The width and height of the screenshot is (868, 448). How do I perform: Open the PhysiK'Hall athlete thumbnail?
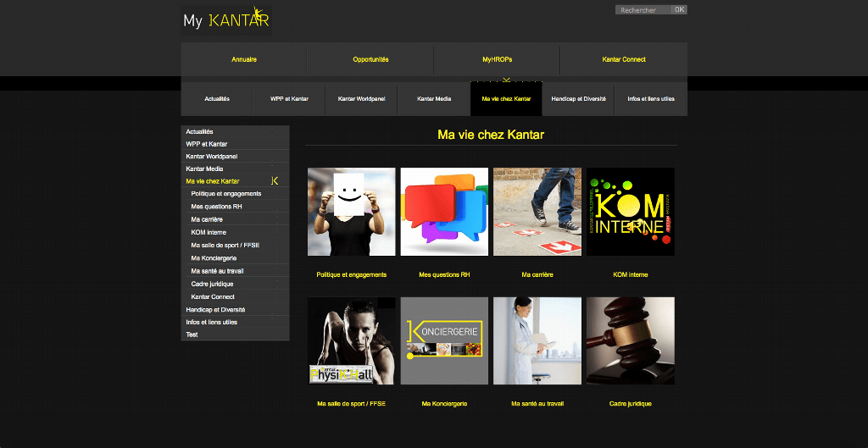tap(352, 340)
